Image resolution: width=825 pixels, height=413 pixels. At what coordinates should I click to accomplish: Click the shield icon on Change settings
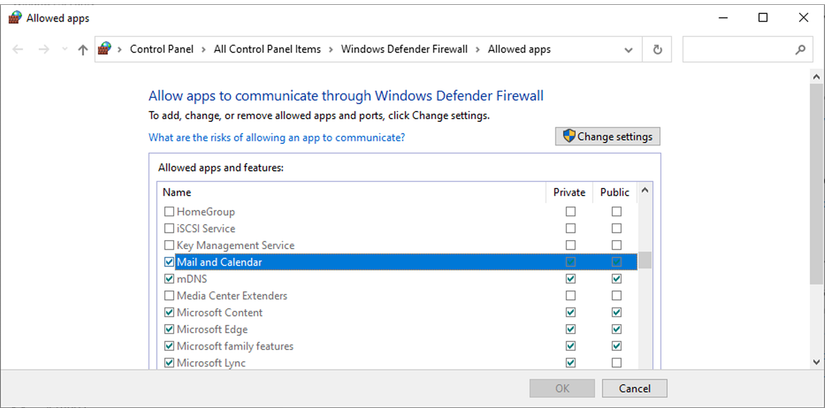click(569, 137)
